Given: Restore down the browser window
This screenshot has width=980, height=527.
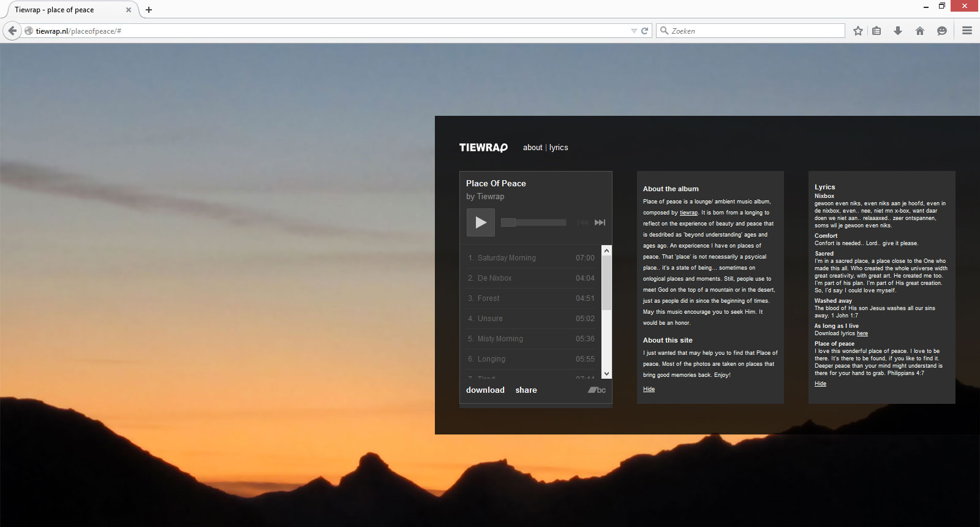Looking at the screenshot, I should click(942, 6).
